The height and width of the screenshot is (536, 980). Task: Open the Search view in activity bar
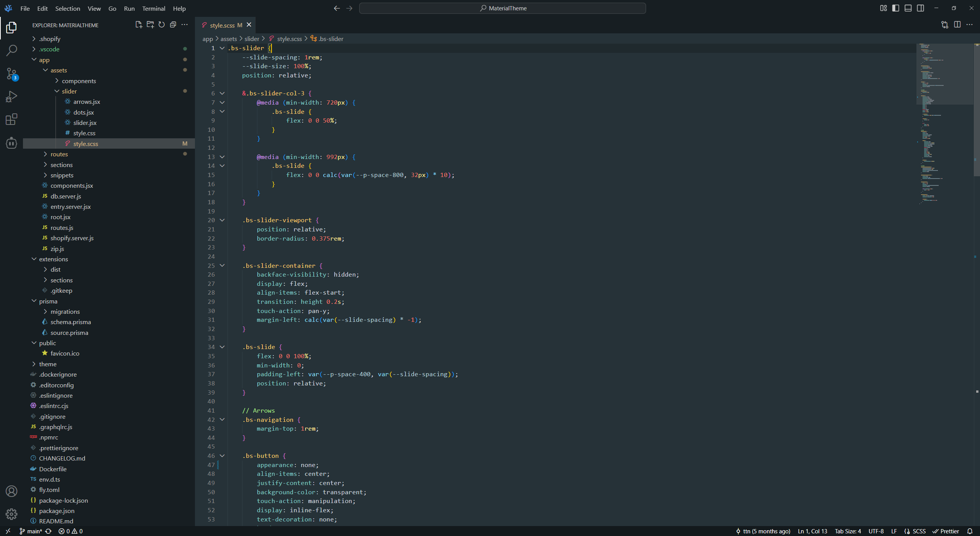point(11,50)
